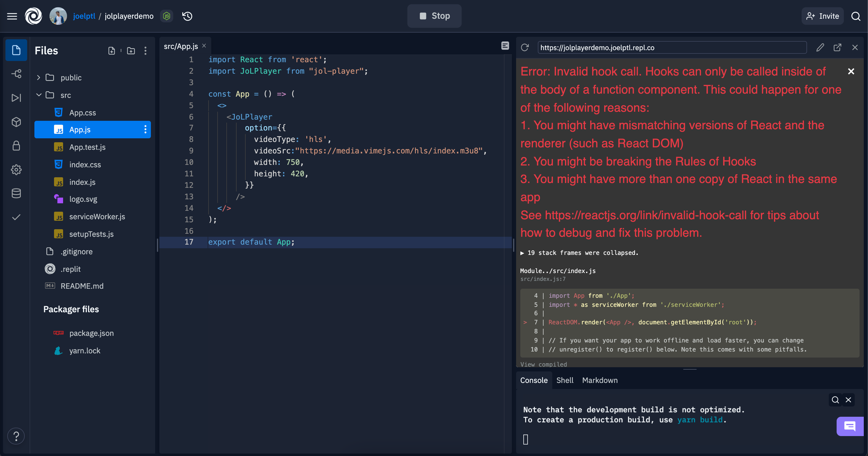Open the Packages cube icon
This screenshot has height=456, width=868.
[16, 122]
